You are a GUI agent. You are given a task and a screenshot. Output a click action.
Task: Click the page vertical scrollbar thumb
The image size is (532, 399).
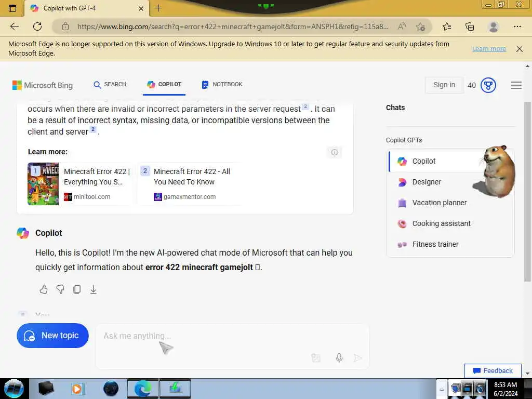pyautogui.click(x=527, y=192)
